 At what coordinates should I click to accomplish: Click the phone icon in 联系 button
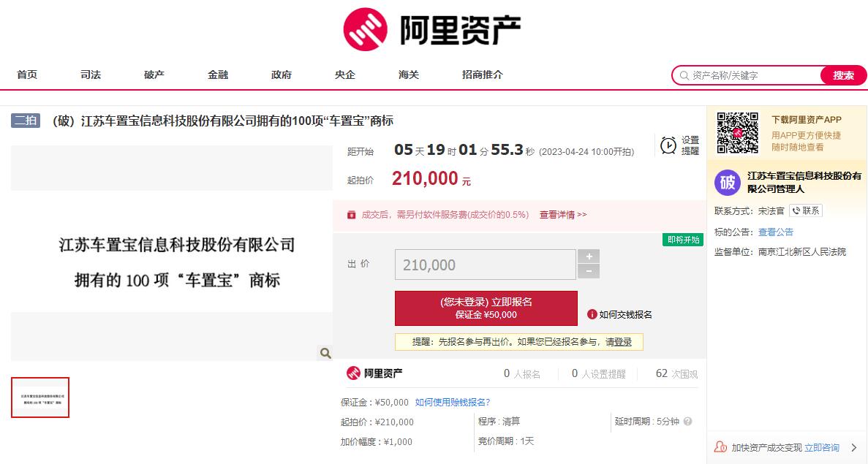[x=796, y=210]
